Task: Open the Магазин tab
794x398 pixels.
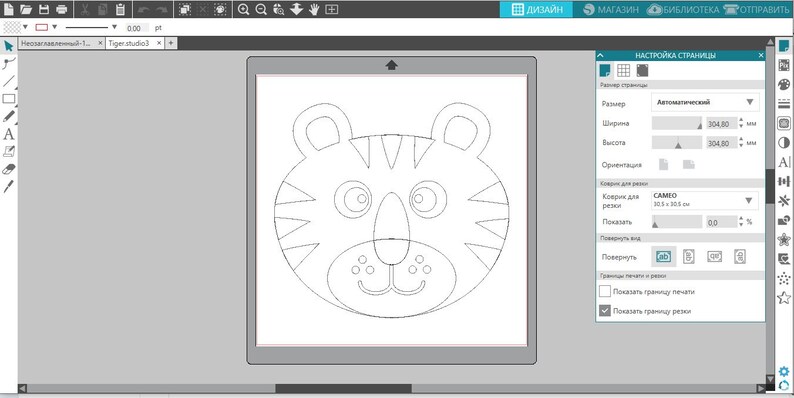Action: pyautogui.click(x=611, y=9)
